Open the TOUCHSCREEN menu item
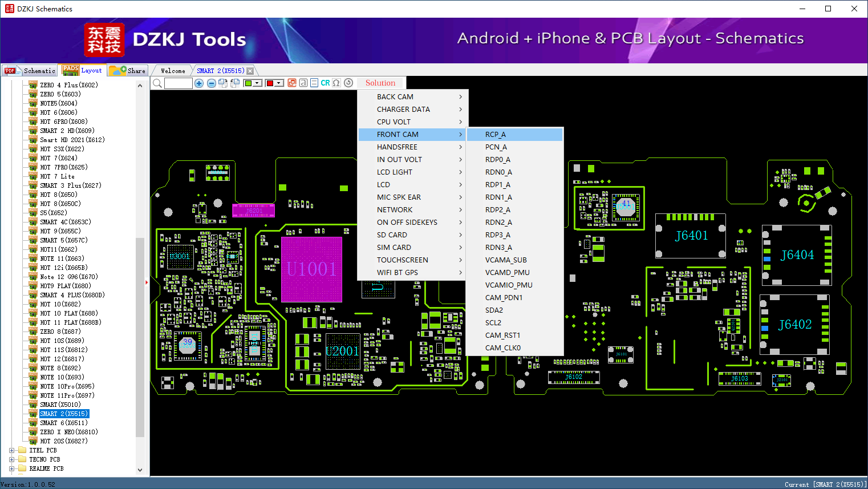The height and width of the screenshot is (489, 868). tap(413, 260)
